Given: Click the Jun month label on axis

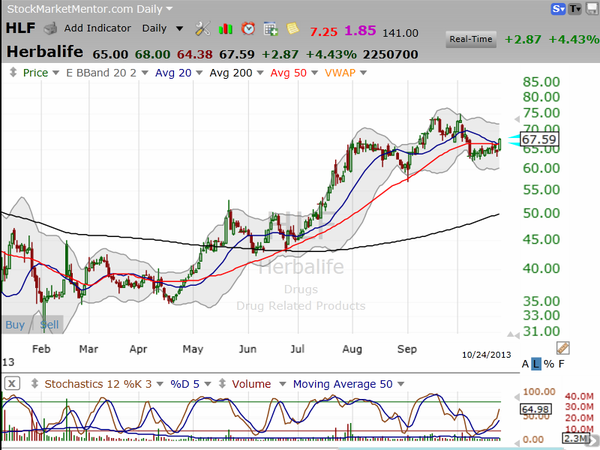Looking at the screenshot, I should click(x=247, y=349).
